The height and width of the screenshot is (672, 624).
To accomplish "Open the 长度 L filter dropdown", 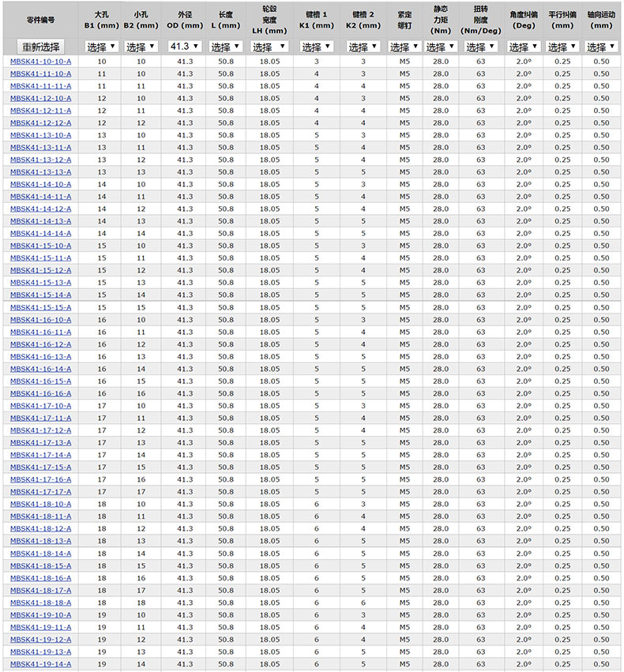I will (x=226, y=47).
